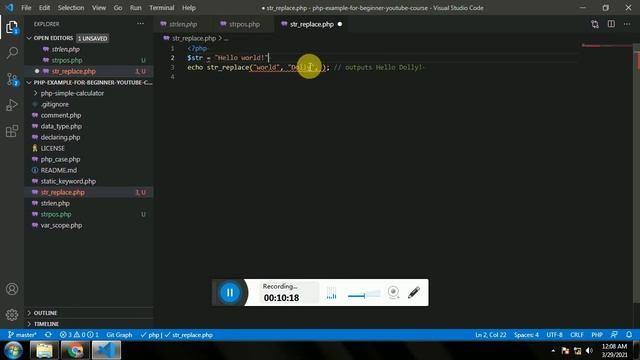Open the Terminal menu

(161, 8)
